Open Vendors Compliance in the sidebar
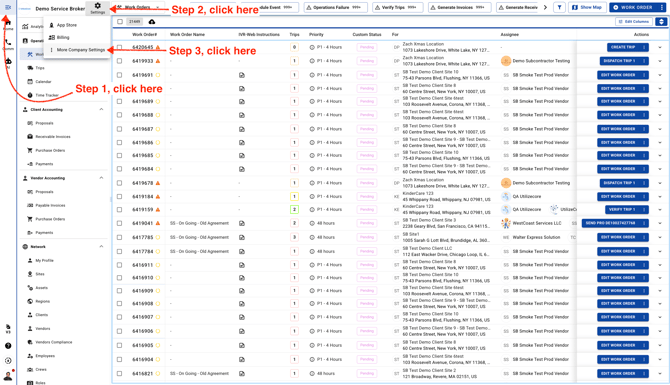The width and height of the screenshot is (670, 385). 54,342
